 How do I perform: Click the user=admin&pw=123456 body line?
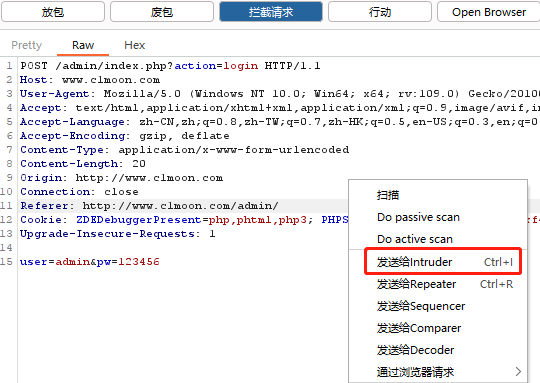click(x=90, y=262)
